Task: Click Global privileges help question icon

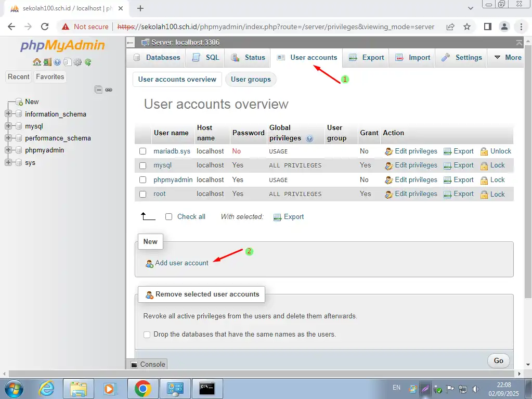Action: 309,138
